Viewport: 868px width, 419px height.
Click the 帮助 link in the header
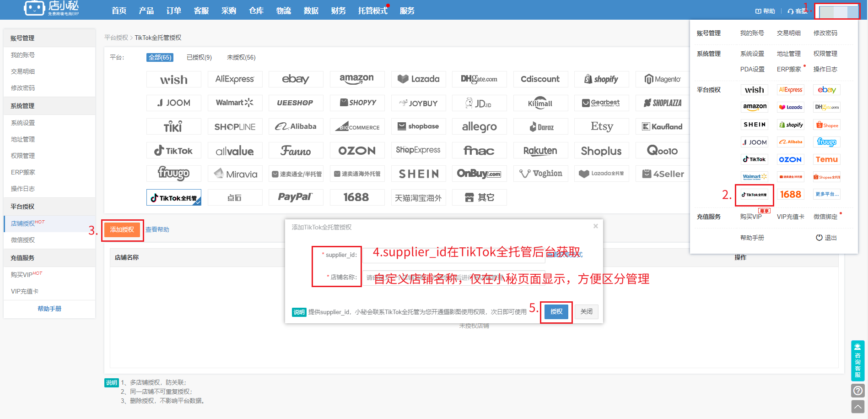(765, 11)
